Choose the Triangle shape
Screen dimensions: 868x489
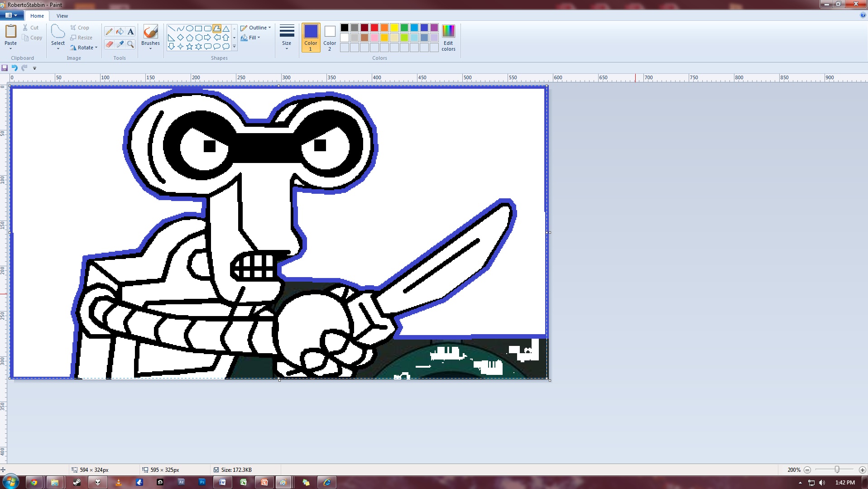[x=226, y=29]
